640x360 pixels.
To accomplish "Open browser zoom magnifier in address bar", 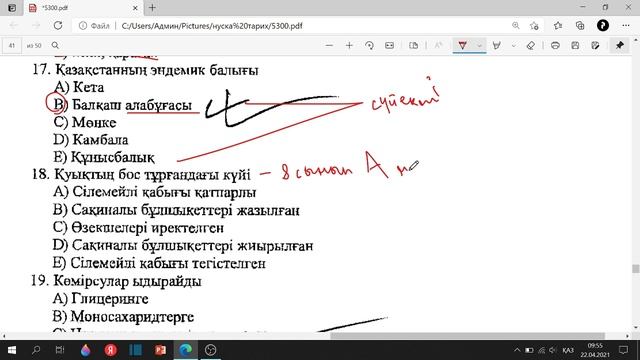I will click(x=516, y=25).
